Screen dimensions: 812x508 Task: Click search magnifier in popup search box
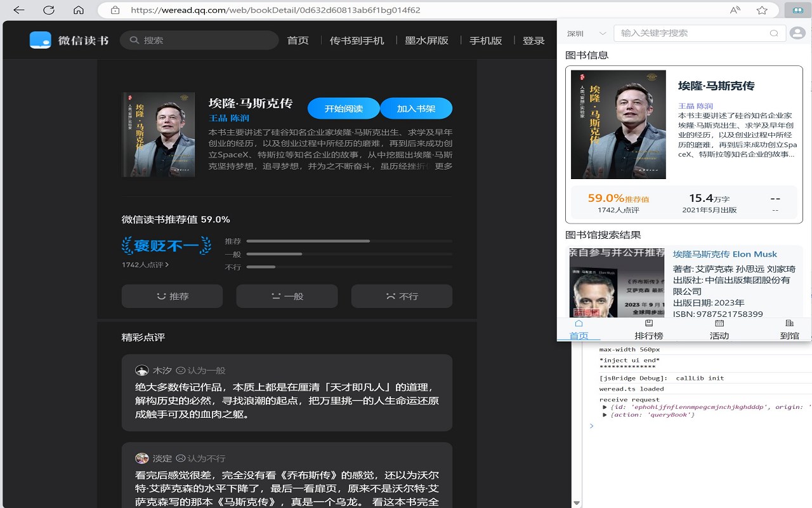[773, 33]
